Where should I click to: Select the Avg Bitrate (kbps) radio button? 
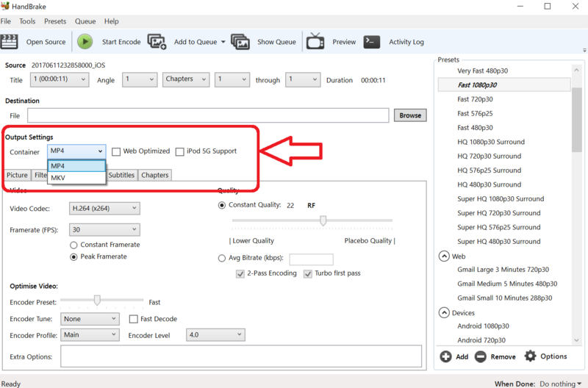pyautogui.click(x=222, y=258)
